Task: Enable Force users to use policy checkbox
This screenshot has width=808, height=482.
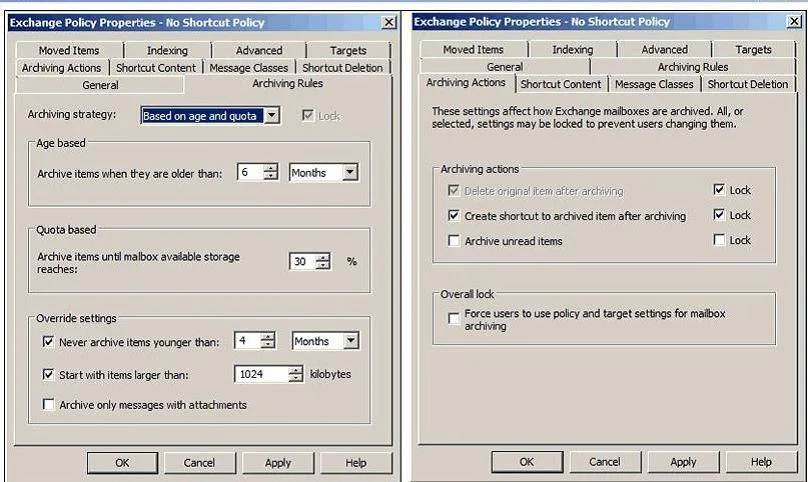Action: [453, 318]
